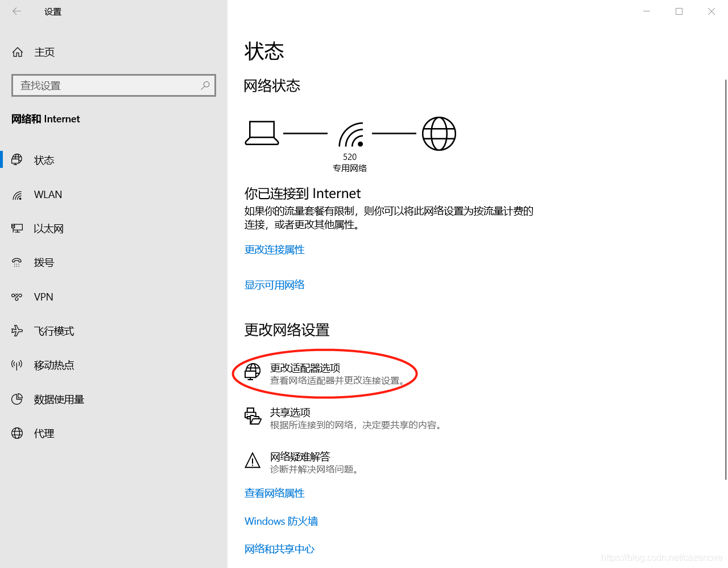Open 更改适配器选项
The width and height of the screenshot is (728, 568).
[325, 373]
